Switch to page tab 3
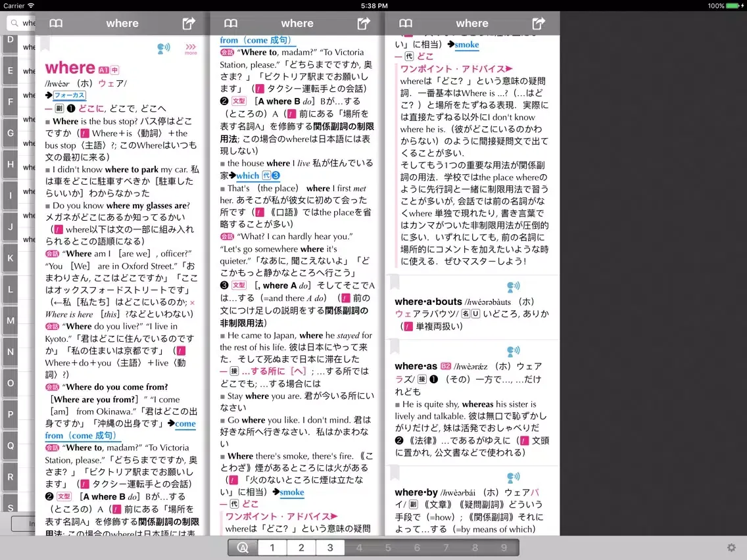The width and height of the screenshot is (747, 560). [330, 548]
